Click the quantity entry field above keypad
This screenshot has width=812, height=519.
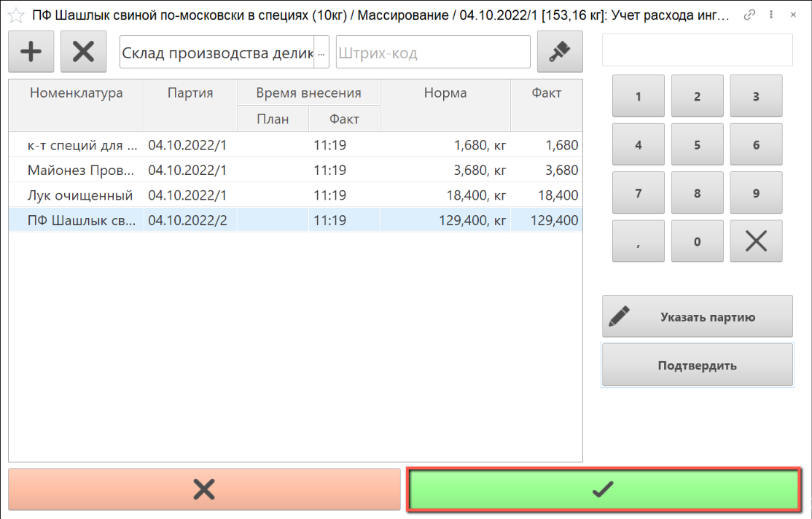tap(697, 50)
